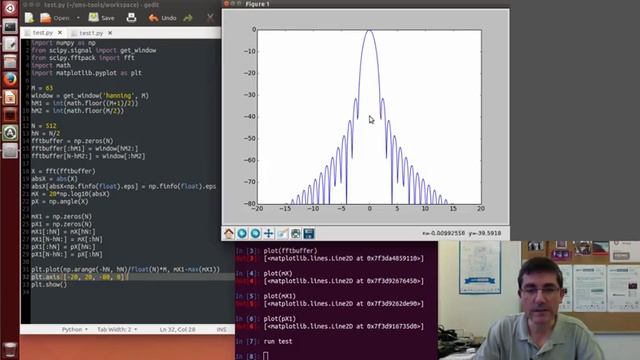This screenshot has height=360, width=640.
Task: Open the Tab Width selector in the status bar
Action: click(x=117, y=329)
